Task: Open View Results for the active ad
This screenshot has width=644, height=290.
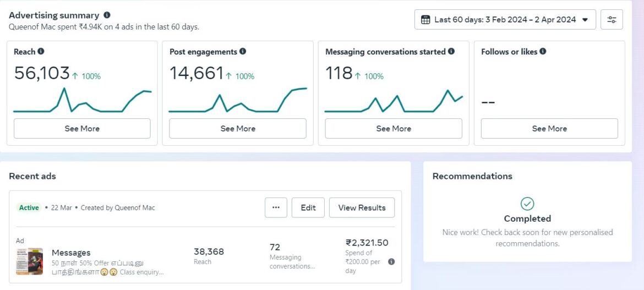Action: tap(362, 208)
